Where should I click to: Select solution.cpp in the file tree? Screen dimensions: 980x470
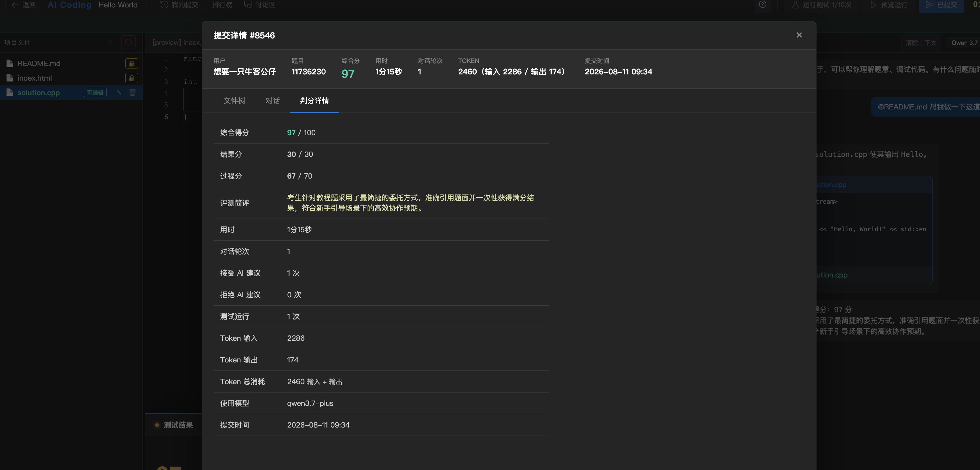click(38, 92)
